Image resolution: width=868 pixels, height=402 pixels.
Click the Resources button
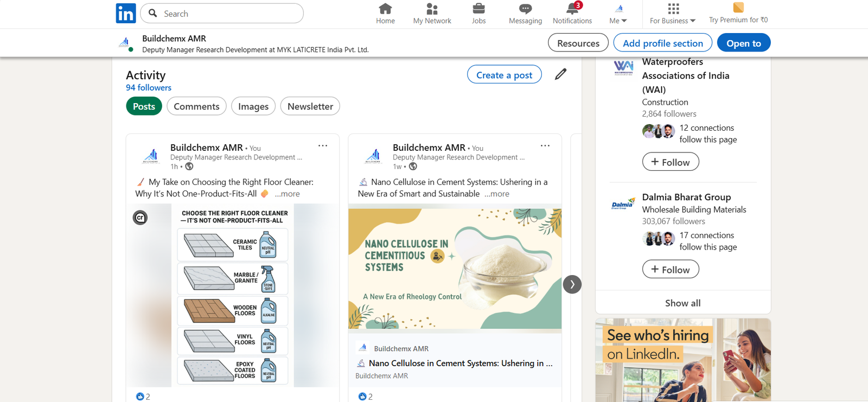pyautogui.click(x=578, y=43)
